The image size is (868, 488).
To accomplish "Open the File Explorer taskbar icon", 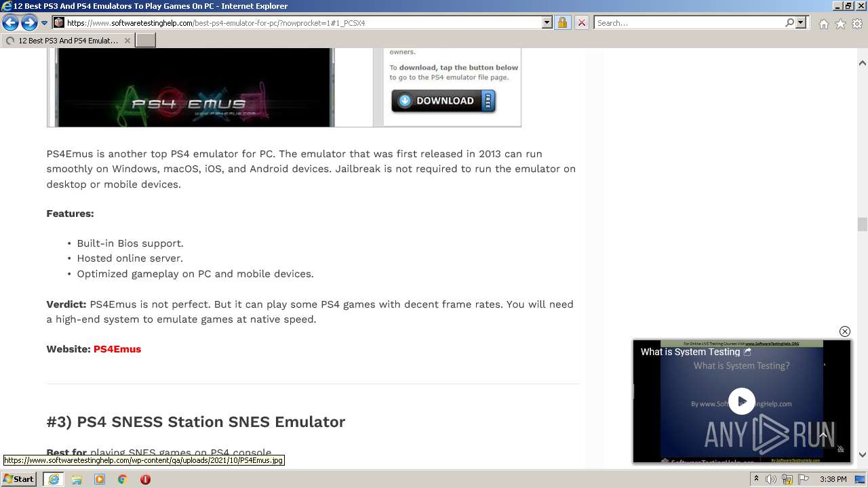I will pyautogui.click(x=77, y=479).
